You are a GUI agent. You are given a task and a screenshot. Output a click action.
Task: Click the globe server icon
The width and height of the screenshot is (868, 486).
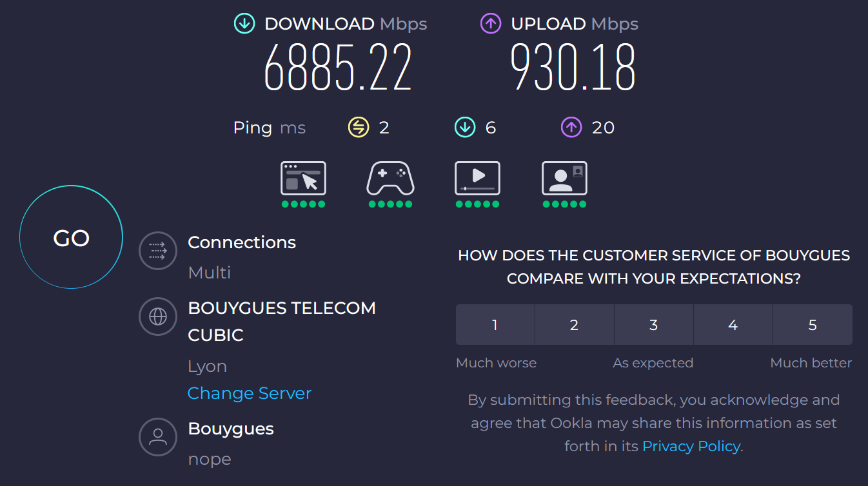[x=158, y=316]
